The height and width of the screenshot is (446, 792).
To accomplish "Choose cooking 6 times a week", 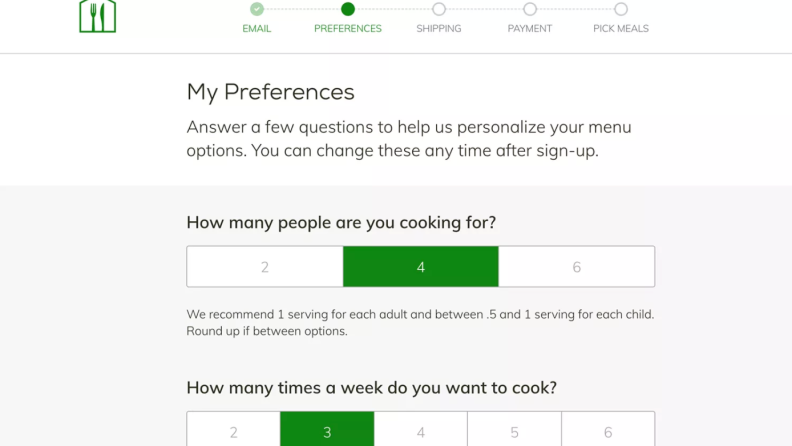I will (x=608, y=429).
